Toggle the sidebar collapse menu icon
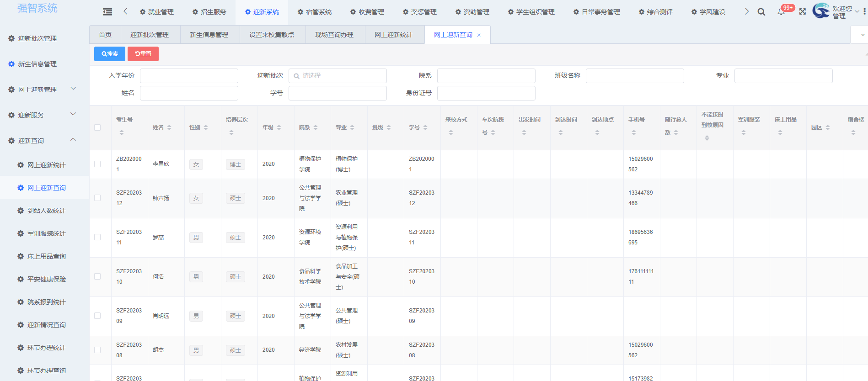Image resolution: width=868 pixels, height=381 pixels. (x=107, y=12)
